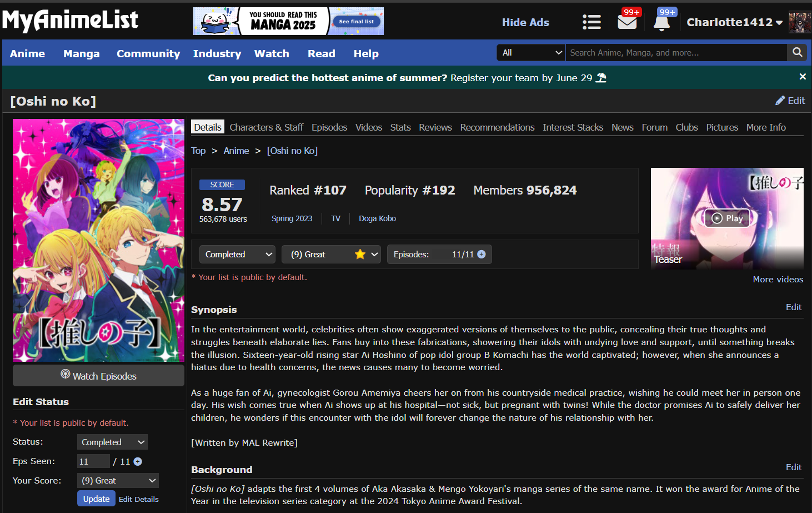Viewport: 812px width, 513px height.
Task: Expand the All search category dropdown
Action: (x=531, y=52)
